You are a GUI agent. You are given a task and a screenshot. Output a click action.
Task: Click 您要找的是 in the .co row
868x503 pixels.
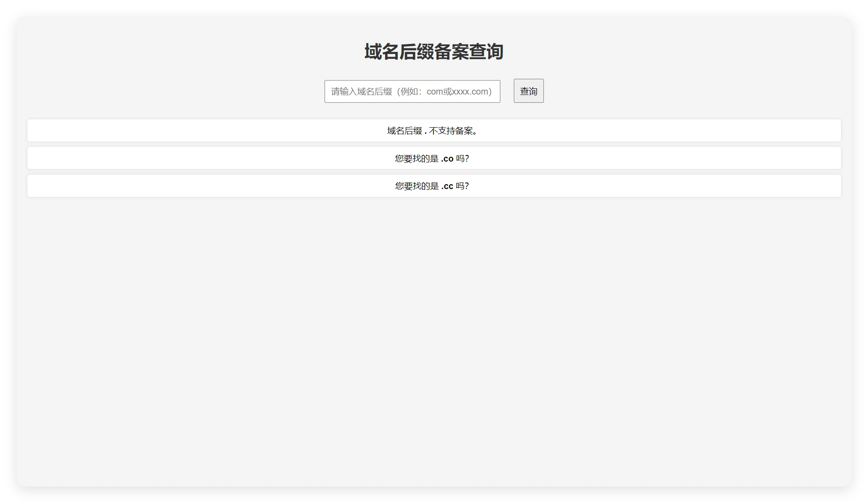416,159
